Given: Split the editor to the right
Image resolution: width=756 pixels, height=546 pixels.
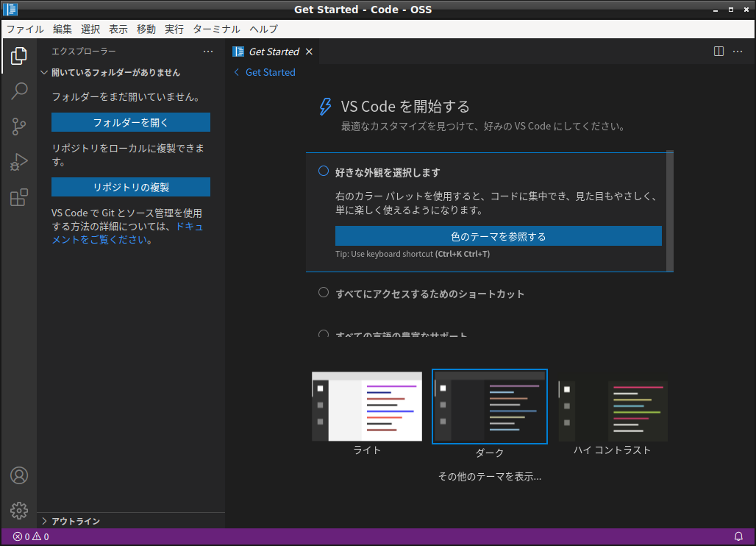Looking at the screenshot, I should point(718,51).
